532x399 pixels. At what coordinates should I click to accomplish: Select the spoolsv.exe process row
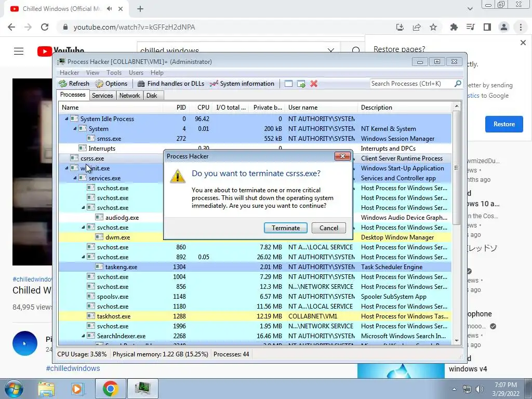click(x=255, y=296)
